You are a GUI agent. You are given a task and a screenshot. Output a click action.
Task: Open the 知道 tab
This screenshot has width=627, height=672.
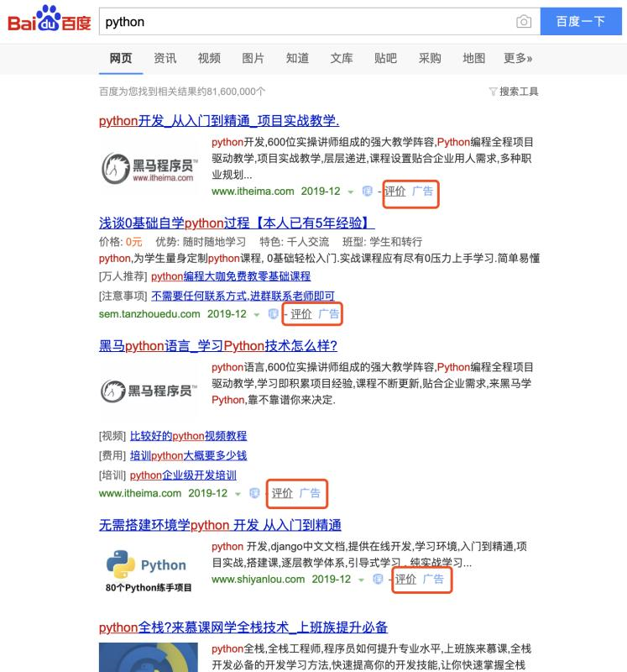click(297, 58)
